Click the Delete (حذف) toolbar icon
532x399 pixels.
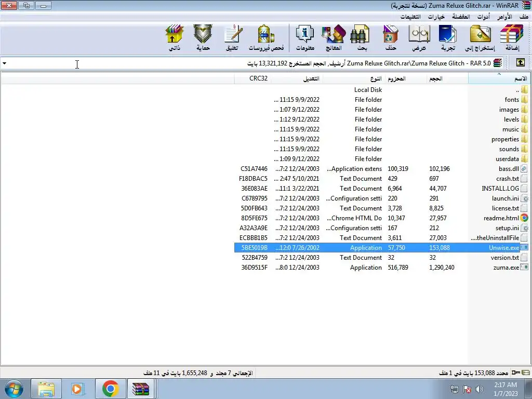[x=391, y=37]
